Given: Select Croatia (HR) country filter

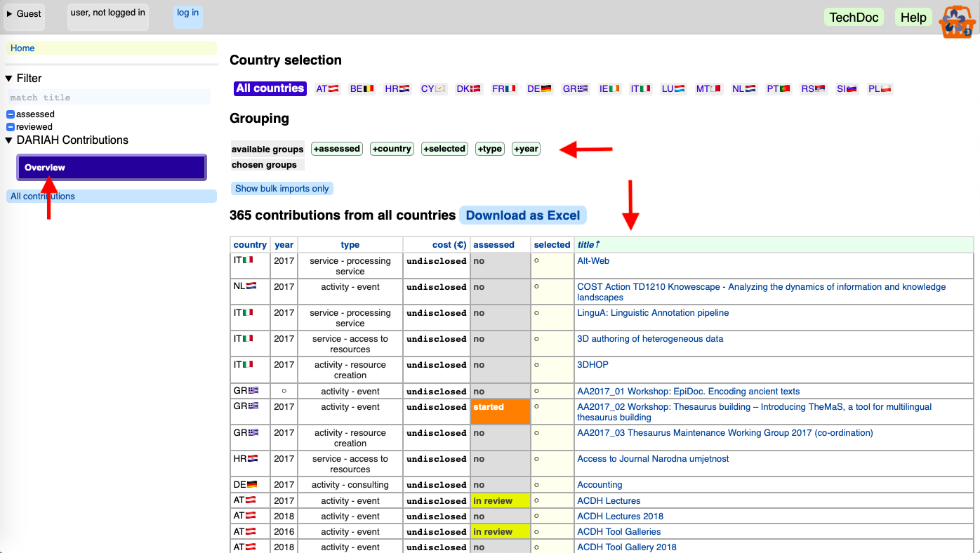Looking at the screenshot, I should click(x=397, y=88).
